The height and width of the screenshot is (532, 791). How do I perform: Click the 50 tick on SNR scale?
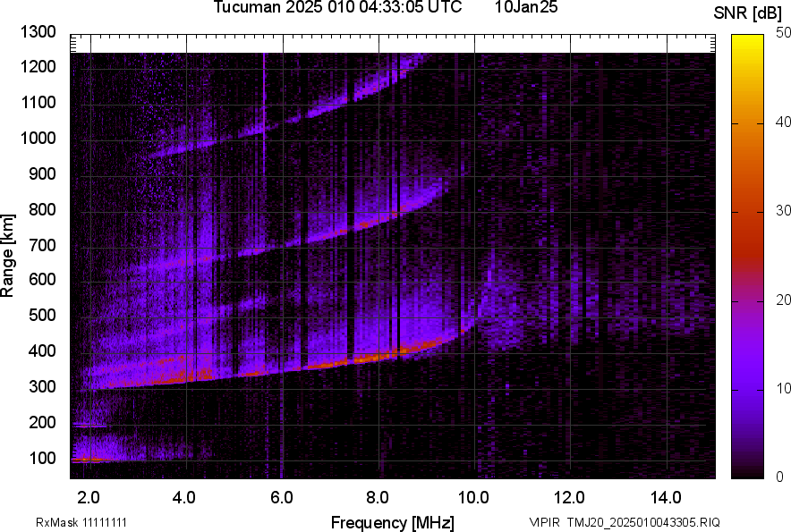click(784, 33)
